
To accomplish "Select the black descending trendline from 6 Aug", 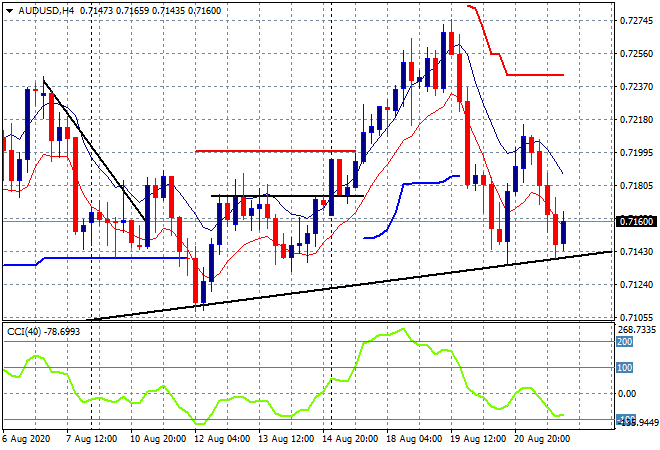I will click(x=95, y=151).
